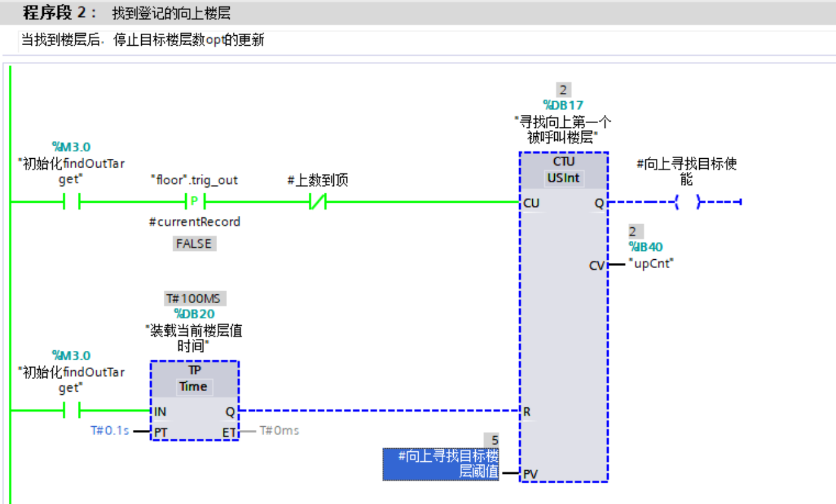Click the upper "初始化findOutTarget" tag name
The width and height of the screenshot is (836, 504).
[x=72, y=171]
